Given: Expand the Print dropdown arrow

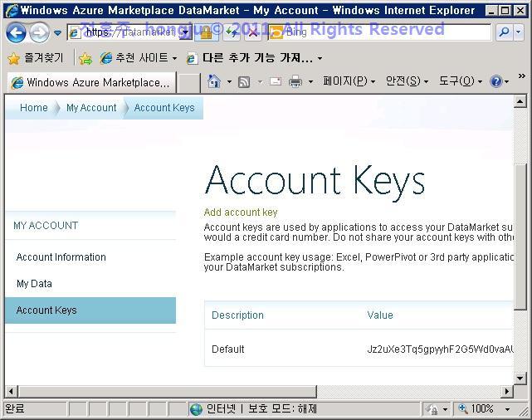Looking at the screenshot, I should click(x=310, y=82).
